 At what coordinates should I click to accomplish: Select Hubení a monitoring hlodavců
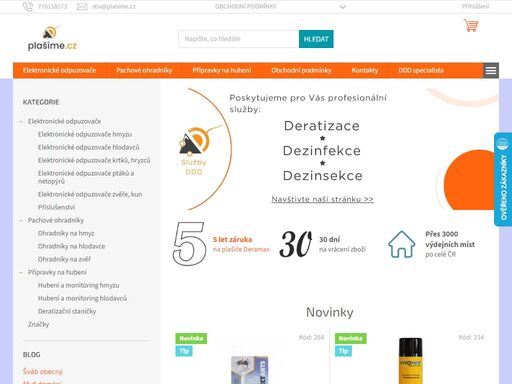(82, 298)
